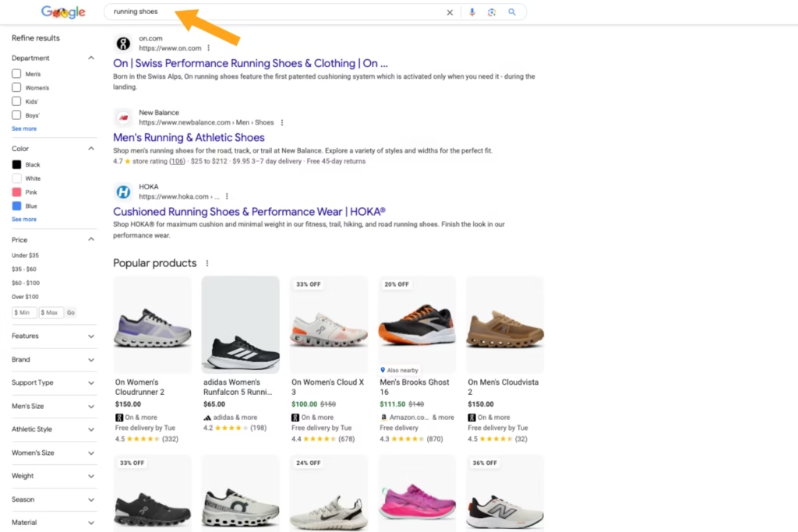Select the White color swatch
This screenshot has height=532, width=798.
click(x=16, y=178)
